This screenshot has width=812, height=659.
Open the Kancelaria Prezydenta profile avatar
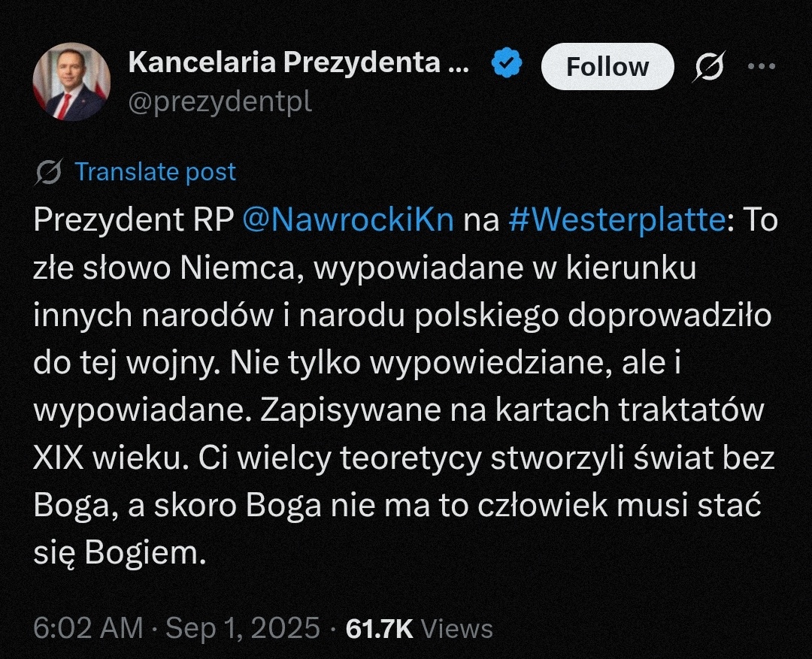[72, 82]
